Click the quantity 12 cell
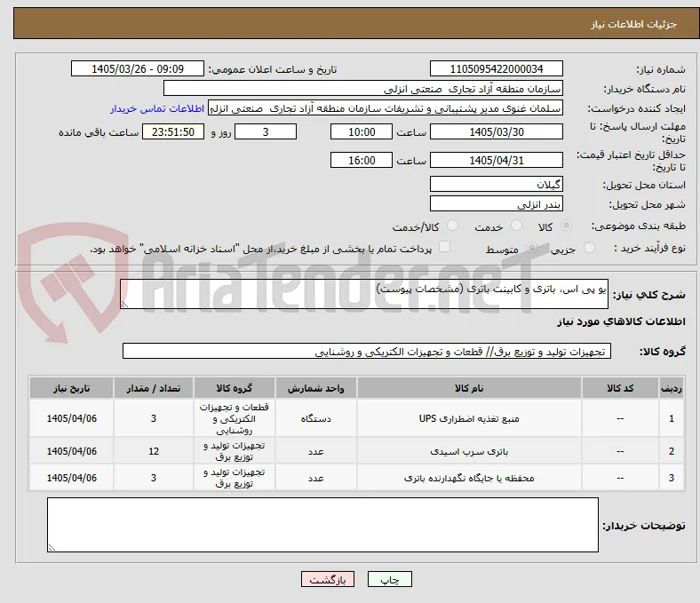The height and width of the screenshot is (603, 700). 154,451
